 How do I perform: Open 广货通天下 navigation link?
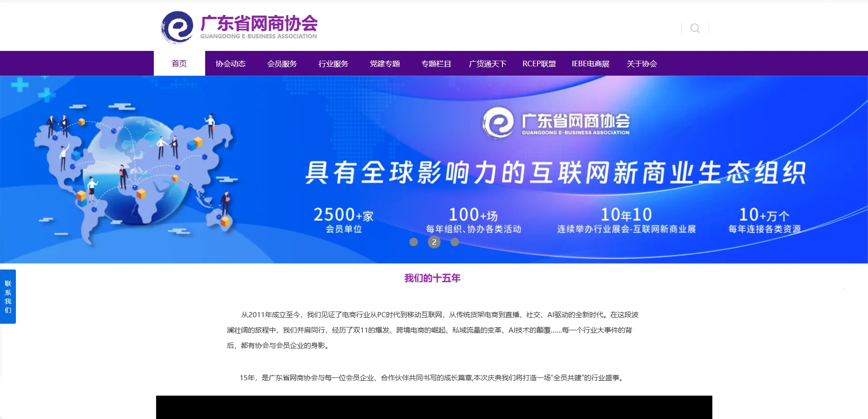pyautogui.click(x=488, y=64)
